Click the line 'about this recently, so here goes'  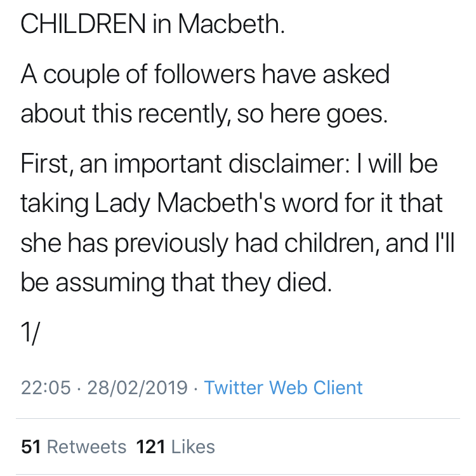(x=203, y=113)
